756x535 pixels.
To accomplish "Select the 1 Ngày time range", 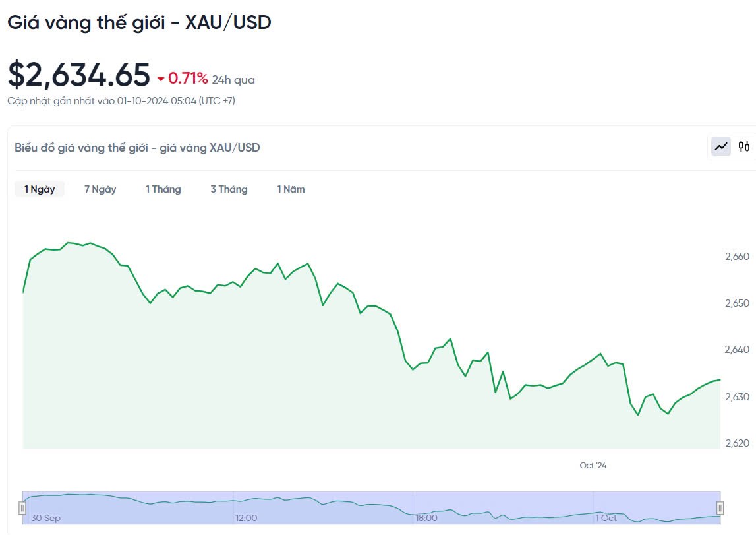I will pos(40,189).
